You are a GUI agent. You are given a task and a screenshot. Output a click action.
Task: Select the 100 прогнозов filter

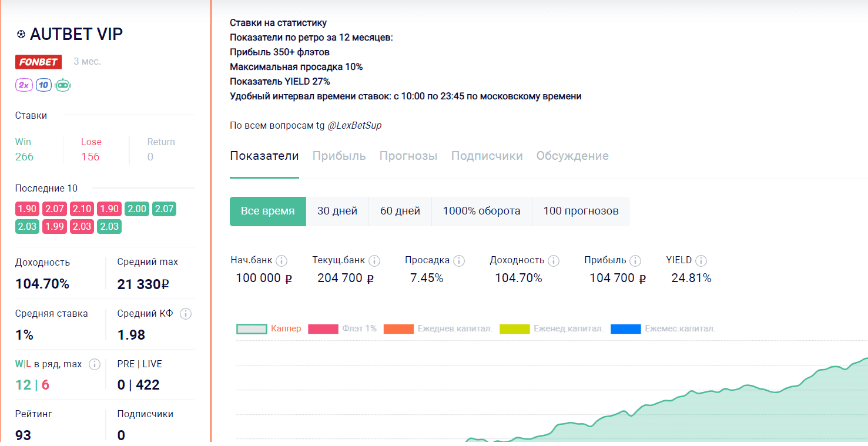click(581, 212)
